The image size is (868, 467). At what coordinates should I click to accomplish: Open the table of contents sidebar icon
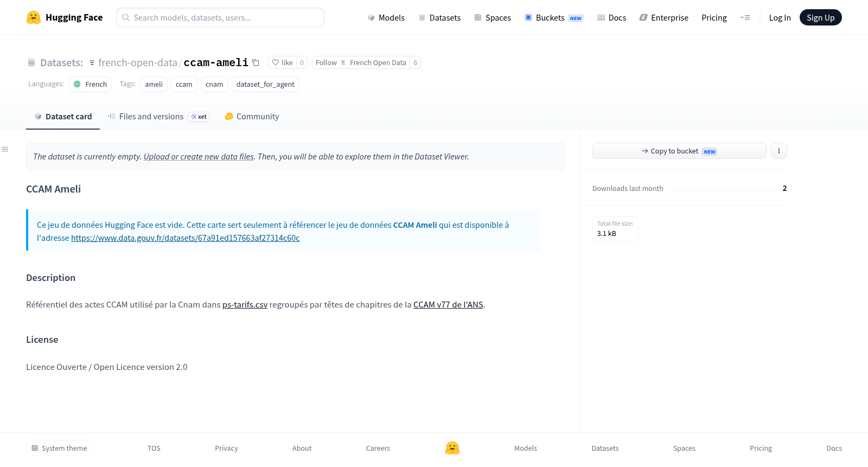(5, 149)
